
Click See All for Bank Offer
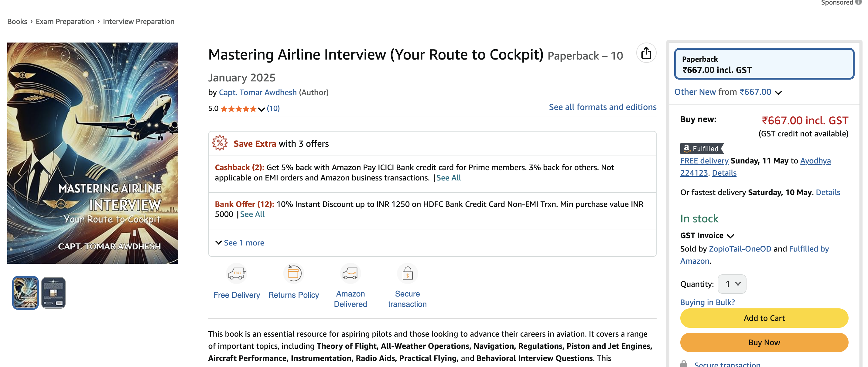[252, 214]
